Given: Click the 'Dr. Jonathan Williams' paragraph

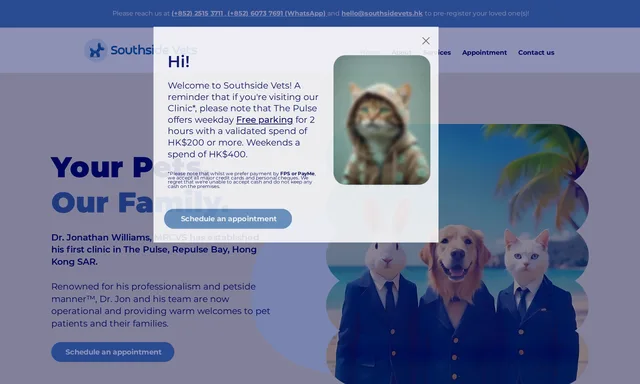Looking at the screenshot, I should (x=155, y=249).
